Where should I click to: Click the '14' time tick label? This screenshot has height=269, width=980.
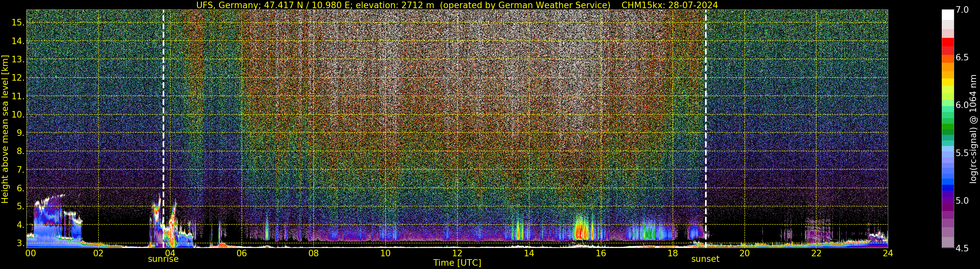click(529, 253)
